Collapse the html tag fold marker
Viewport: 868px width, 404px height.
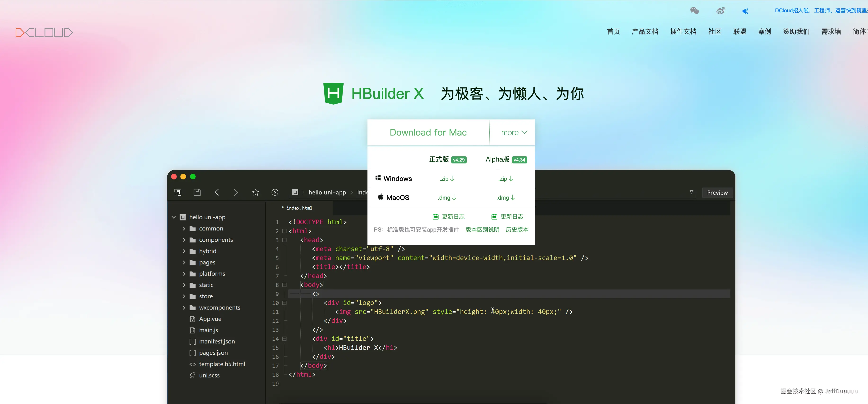coord(284,231)
